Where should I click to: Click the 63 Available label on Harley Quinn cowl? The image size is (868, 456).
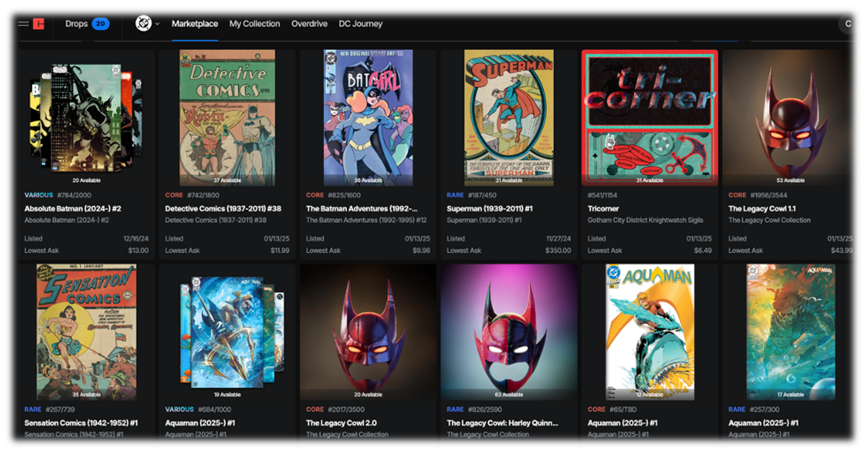(x=509, y=394)
